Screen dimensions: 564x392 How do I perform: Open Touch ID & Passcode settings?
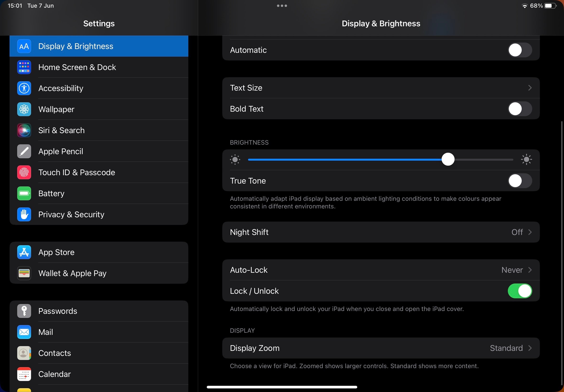pos(99,172)
